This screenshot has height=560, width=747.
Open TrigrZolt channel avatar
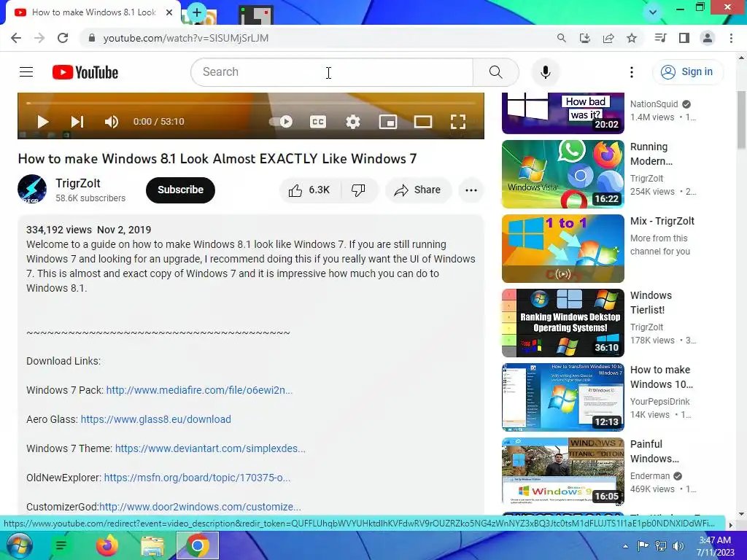(32, 189)
